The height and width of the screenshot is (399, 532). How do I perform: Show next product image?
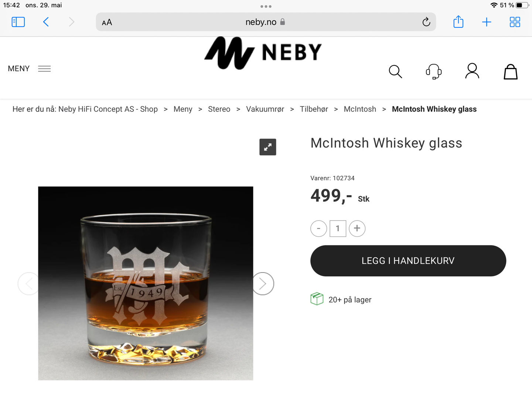[263, 284]
